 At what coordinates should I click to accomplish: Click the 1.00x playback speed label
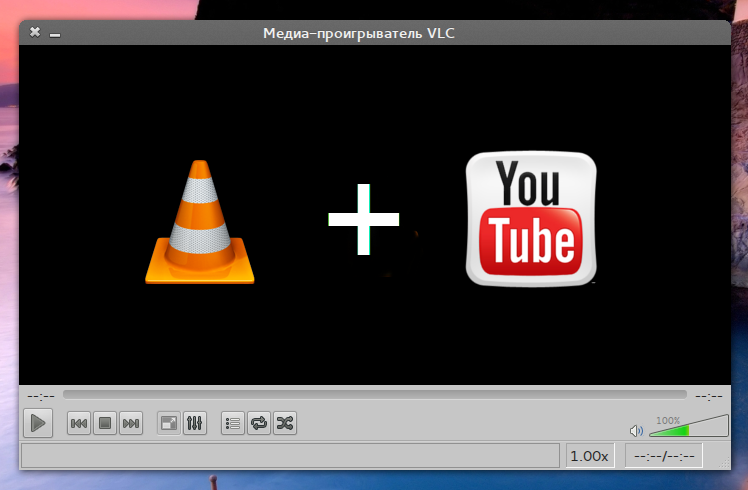click(x=589, y=456)
